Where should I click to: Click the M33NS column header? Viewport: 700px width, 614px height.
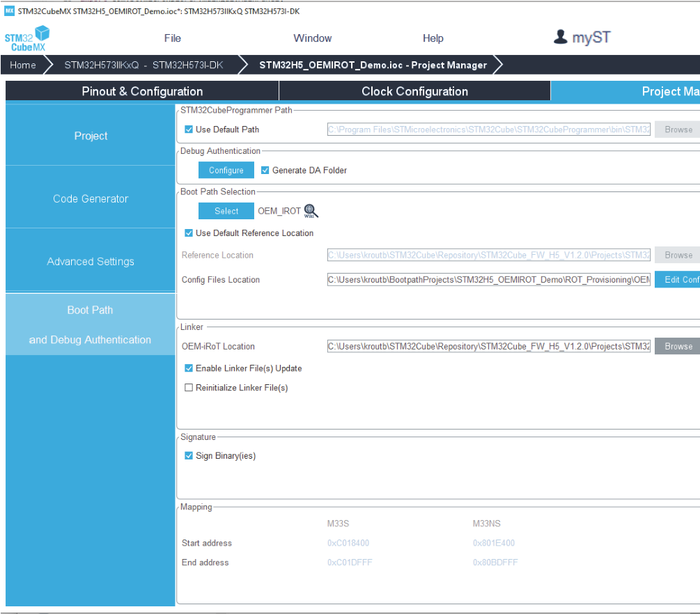pyautogui.click(x=487, y=524)
